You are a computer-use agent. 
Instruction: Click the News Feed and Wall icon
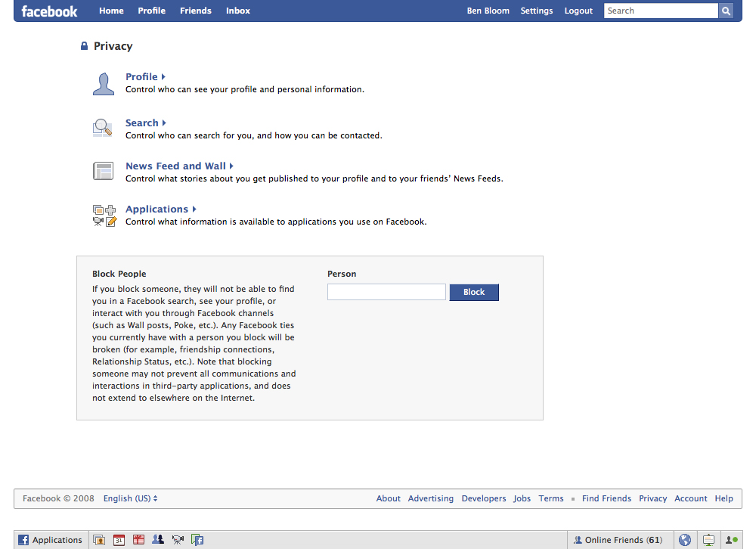(103, 171)
